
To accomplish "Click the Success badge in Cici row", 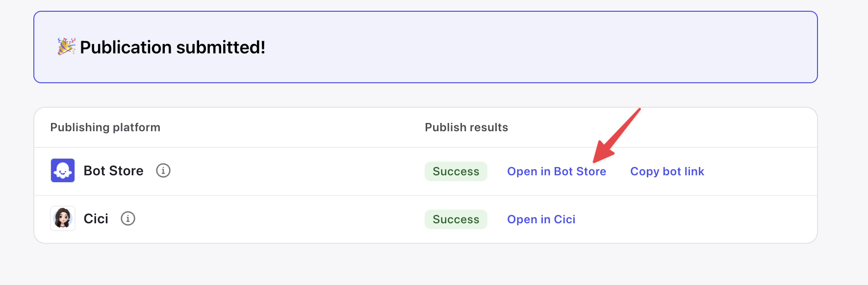I will click(x=456, y=219).
